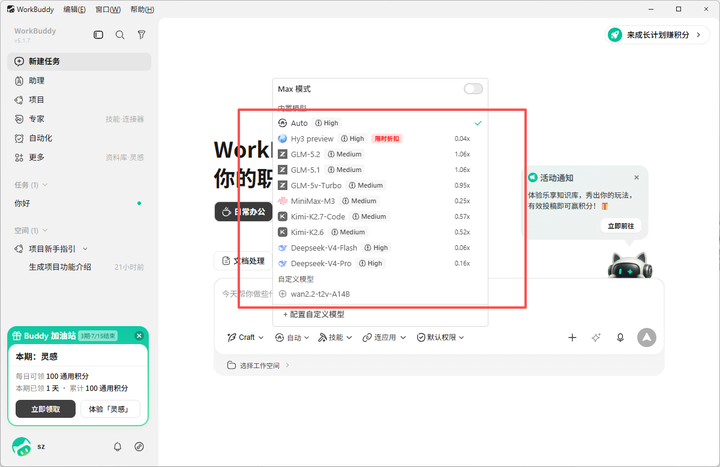Click the robot cat mascot

pyautogui.click(x=630, y=265)
